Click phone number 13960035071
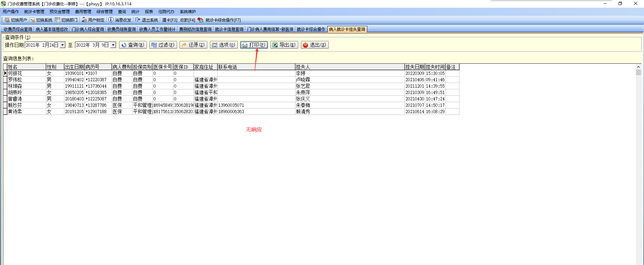This screenshot has width=644, height=265. (x=231, y=105)
